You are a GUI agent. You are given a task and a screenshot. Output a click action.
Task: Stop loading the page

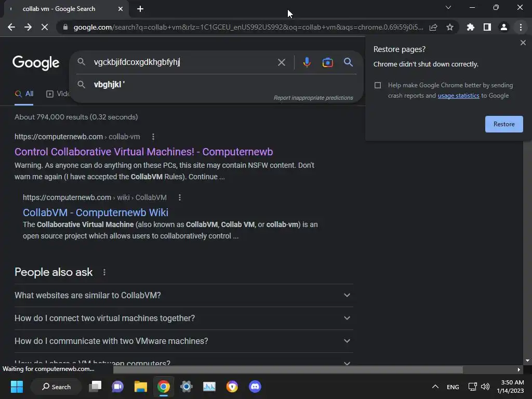(x=45, y=27)
